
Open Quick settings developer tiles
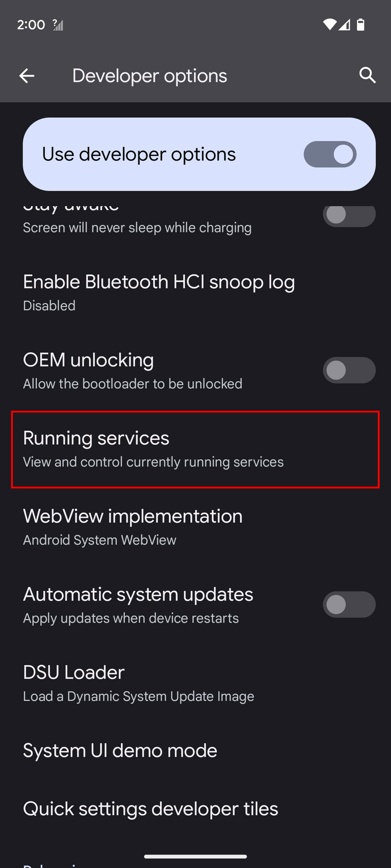195,809
